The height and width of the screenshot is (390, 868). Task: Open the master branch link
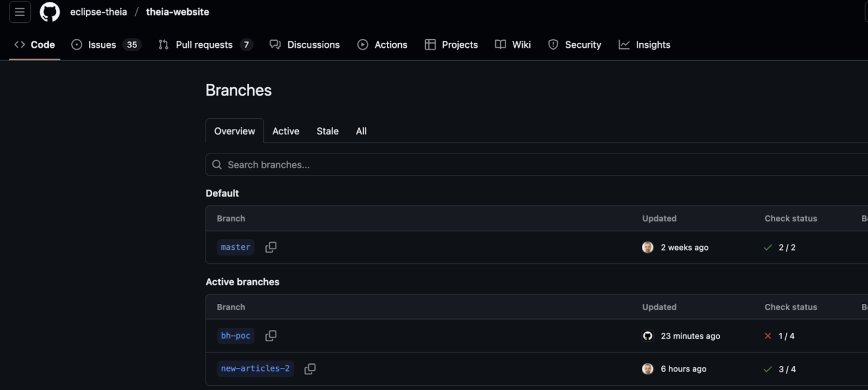(236, 247)
